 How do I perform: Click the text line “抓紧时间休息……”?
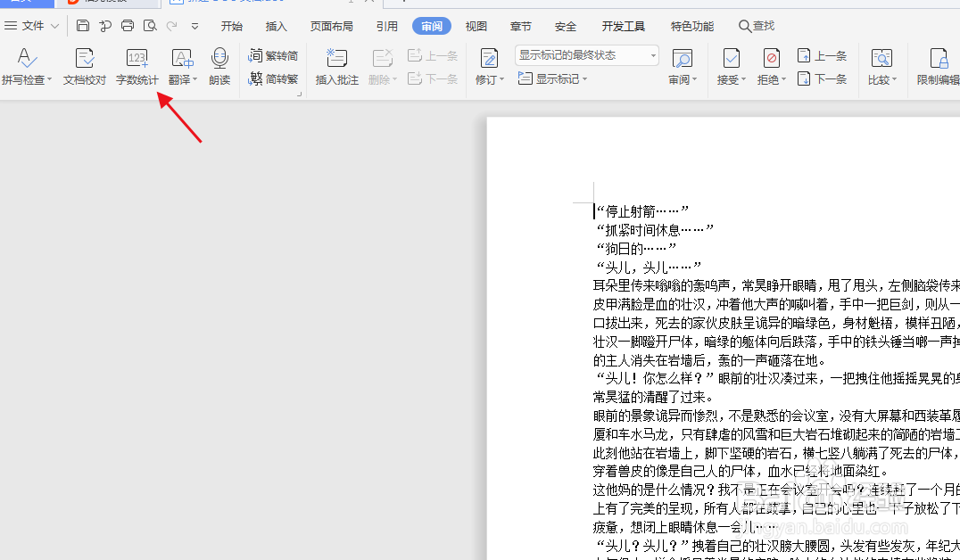click(654, 230)
